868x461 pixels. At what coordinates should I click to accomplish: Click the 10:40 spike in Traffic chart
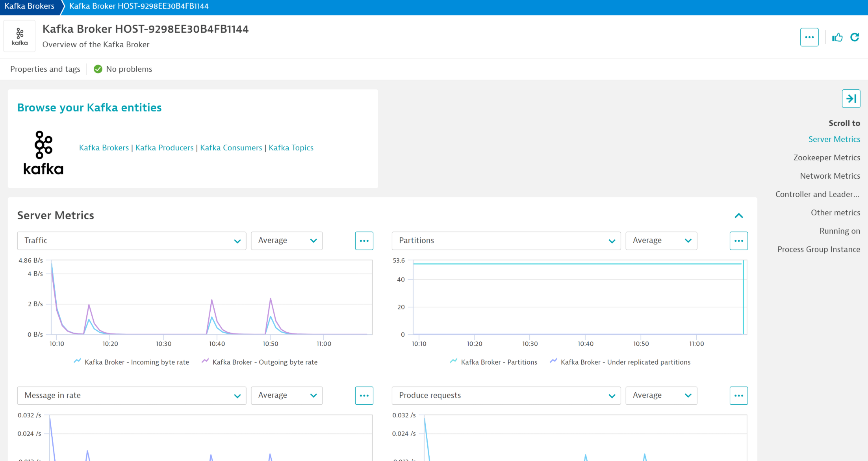[x=212, y=301]
